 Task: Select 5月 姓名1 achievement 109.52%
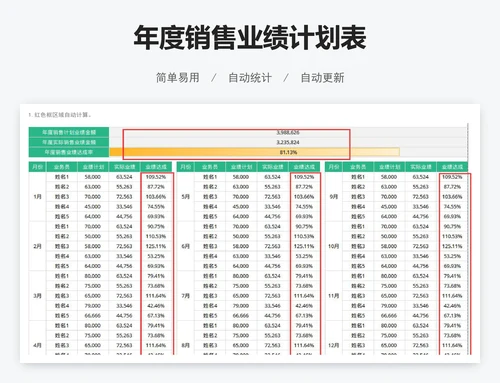coord(304,177)
